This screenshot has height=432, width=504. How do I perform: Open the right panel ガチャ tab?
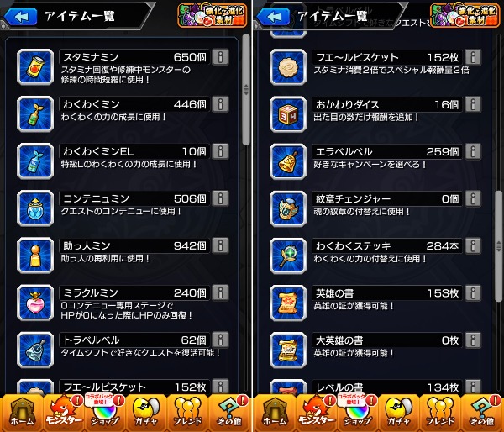(x=398, y=413)
